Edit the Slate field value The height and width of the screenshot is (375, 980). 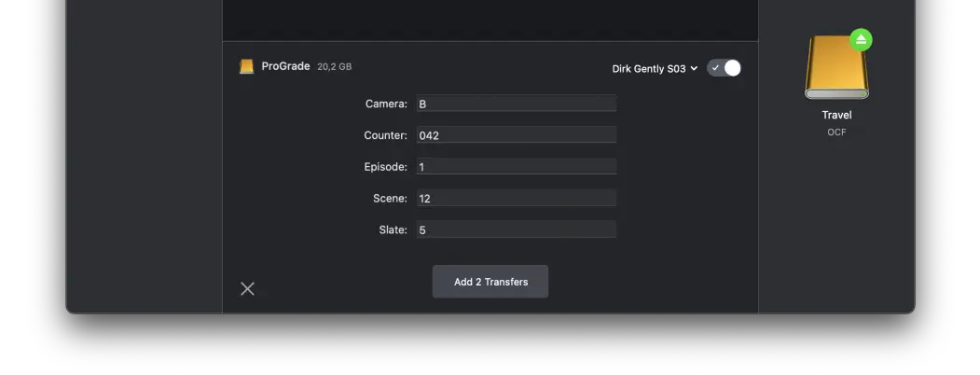[x=517, y=230]
